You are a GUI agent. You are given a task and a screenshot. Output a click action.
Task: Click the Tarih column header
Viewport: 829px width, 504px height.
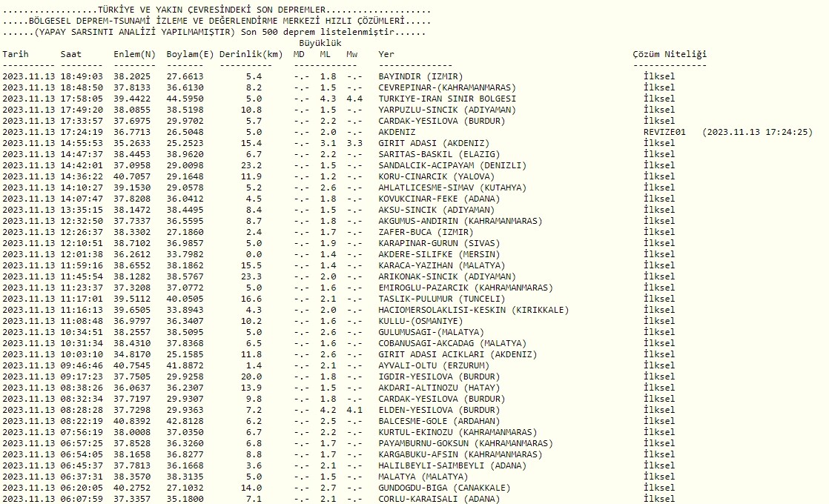(x=16, y=54)
